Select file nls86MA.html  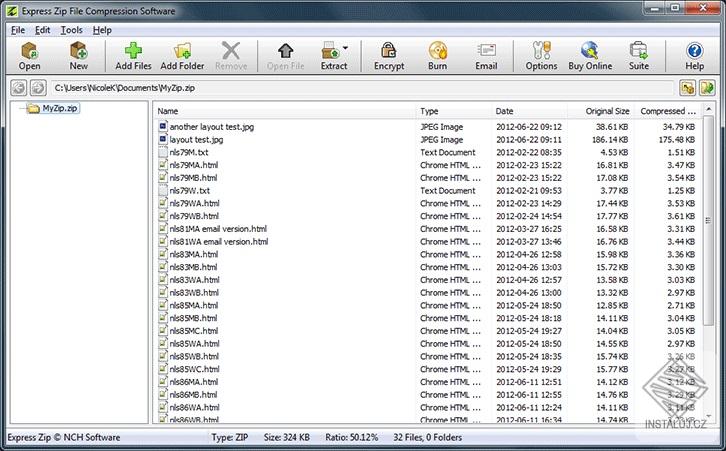tap(194, 382)
